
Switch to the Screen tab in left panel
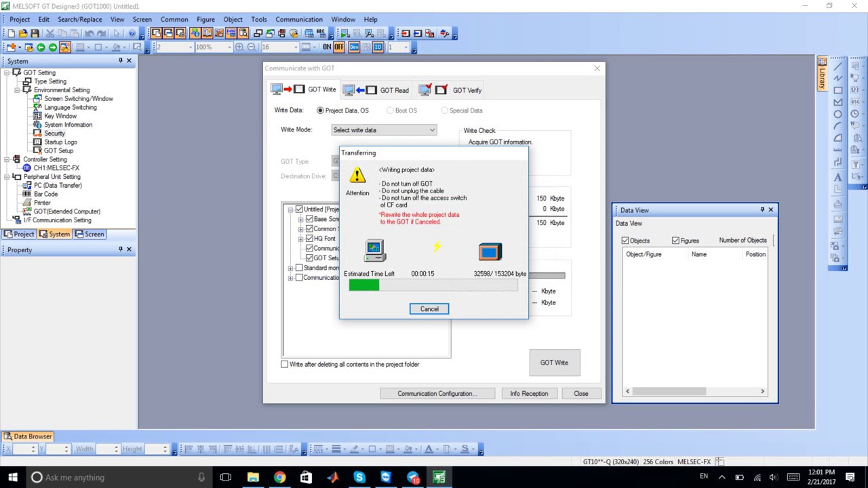[89, 234]
